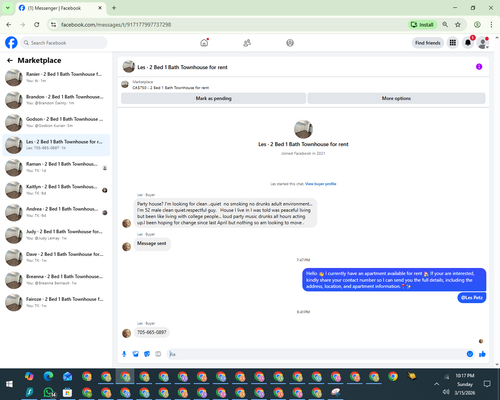Install the Facebook web app
Viewport: 500px width, 400px height.
coord(422,25)
